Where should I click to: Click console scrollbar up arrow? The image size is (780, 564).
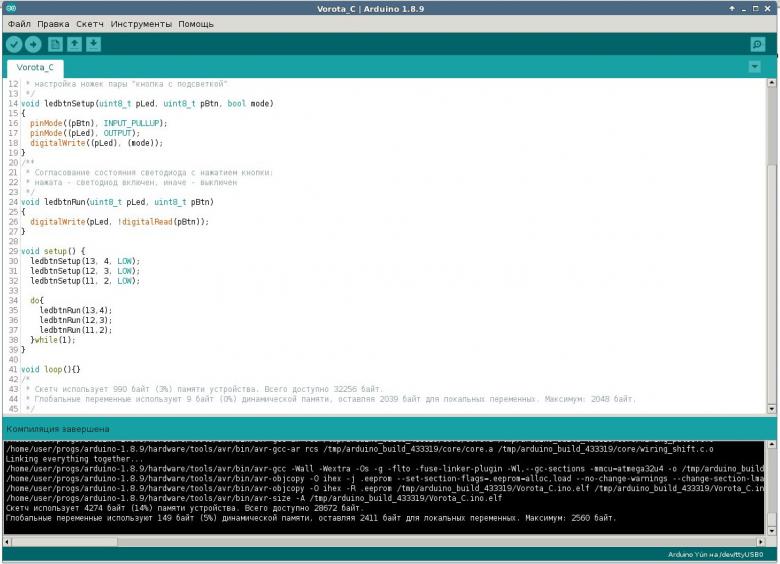(x=772, y=444)
